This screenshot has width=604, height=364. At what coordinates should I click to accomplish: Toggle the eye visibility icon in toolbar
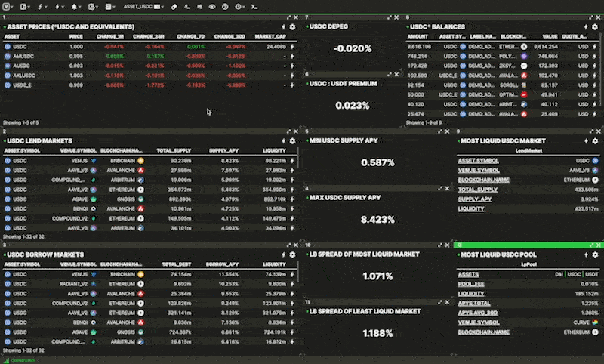(x=212, y=7)
